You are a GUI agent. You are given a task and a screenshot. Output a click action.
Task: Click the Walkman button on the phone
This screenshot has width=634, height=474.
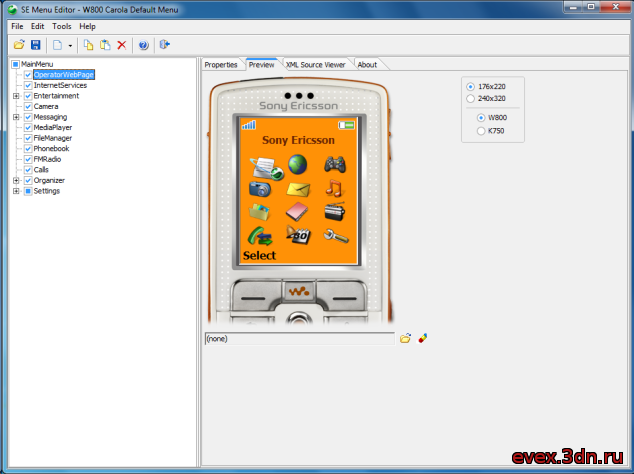coord(299,291)
